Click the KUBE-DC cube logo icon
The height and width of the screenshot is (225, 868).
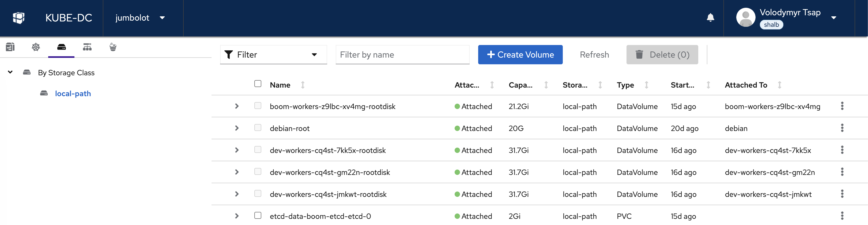[x=18, y=18]
